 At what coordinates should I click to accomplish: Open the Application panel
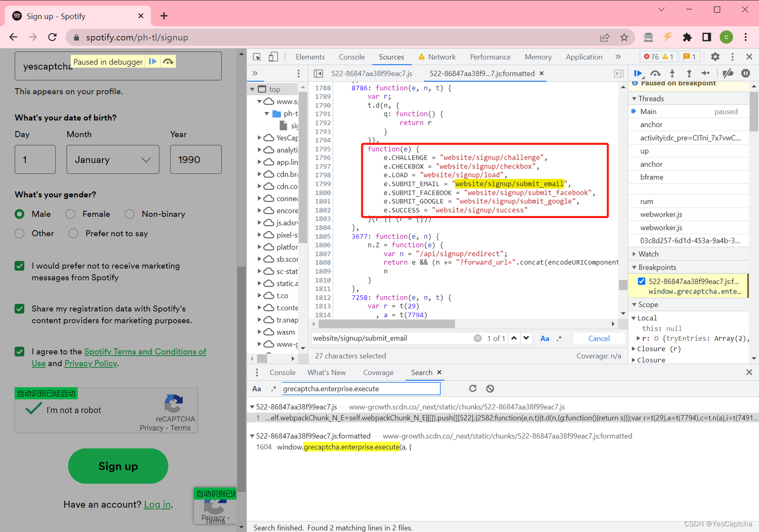(x=584, y=57)
